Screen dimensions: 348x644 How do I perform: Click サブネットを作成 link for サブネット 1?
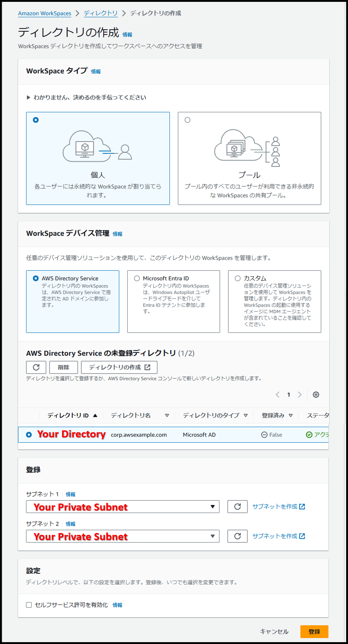[x=279, y=507]
